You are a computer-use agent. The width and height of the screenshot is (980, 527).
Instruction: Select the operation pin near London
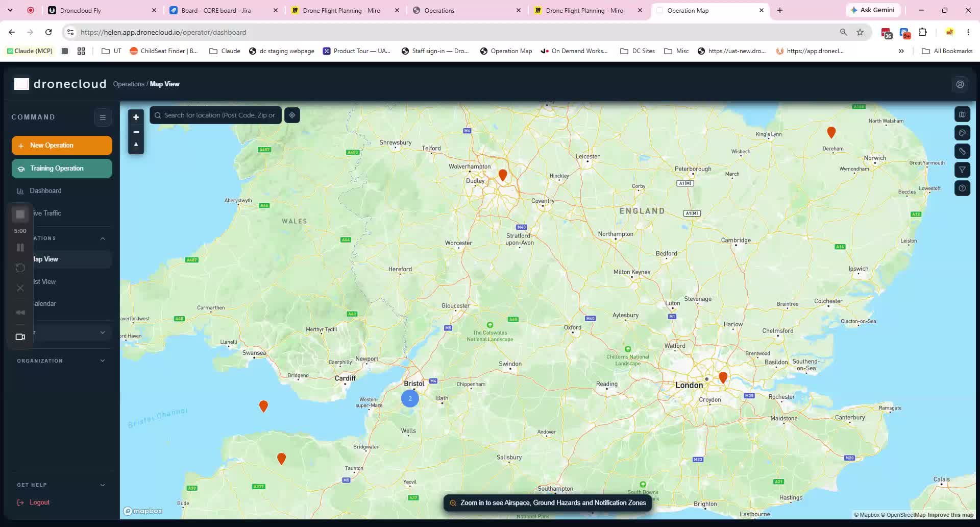tap(723, 377)
